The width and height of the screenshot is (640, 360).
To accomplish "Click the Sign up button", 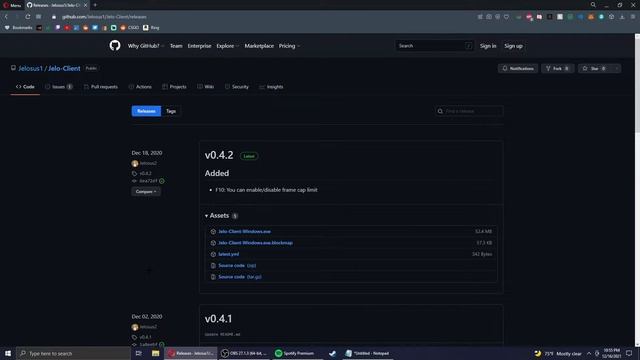I will point(513,46).
